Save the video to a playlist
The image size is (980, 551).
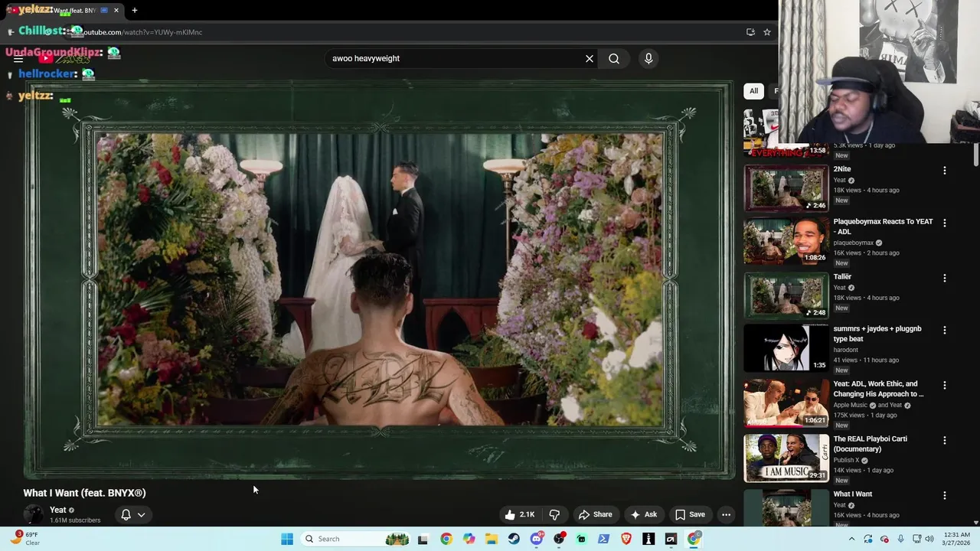coord(690,514)
